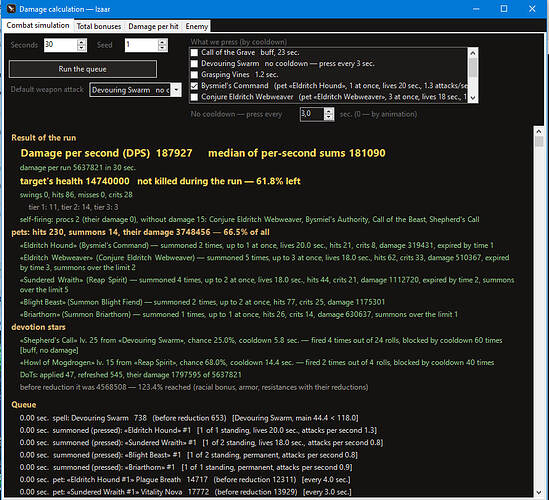Switch to the Total bonuses tab
Viewport: 549px width, 500px height.
[x=99, y=26]
